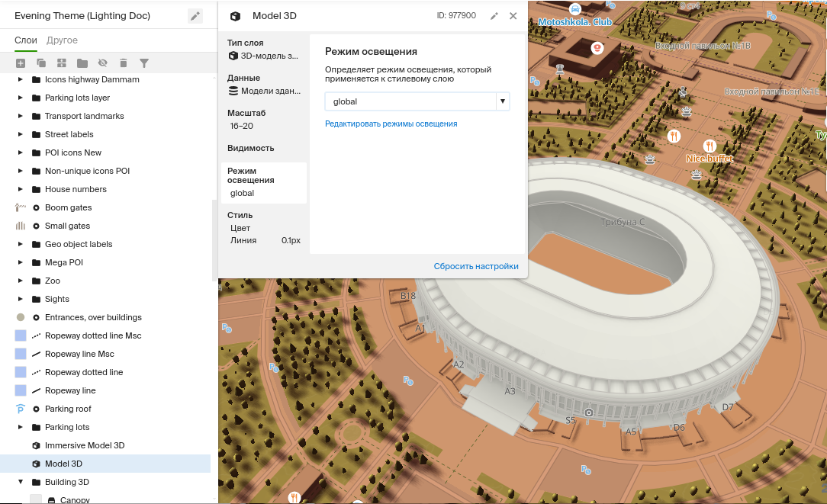Select the Immersive Model 3D layer

point(84,445)
